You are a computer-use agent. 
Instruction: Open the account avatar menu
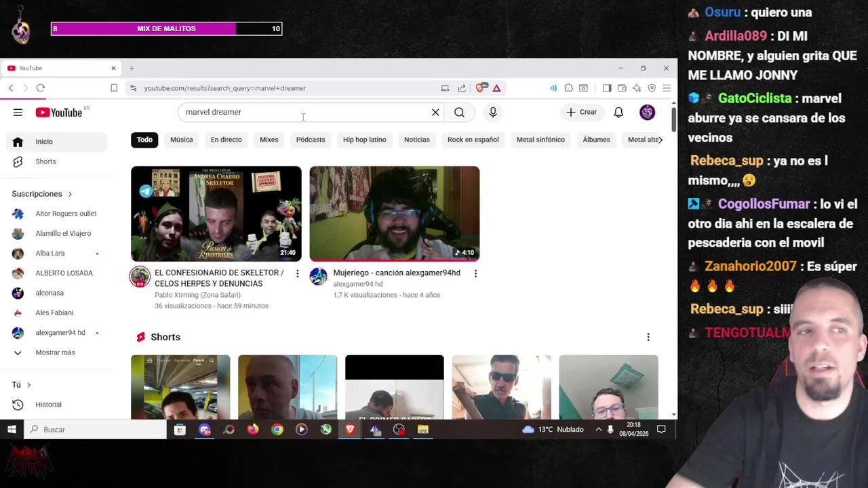pyautogui.click(x=647, y=113)
